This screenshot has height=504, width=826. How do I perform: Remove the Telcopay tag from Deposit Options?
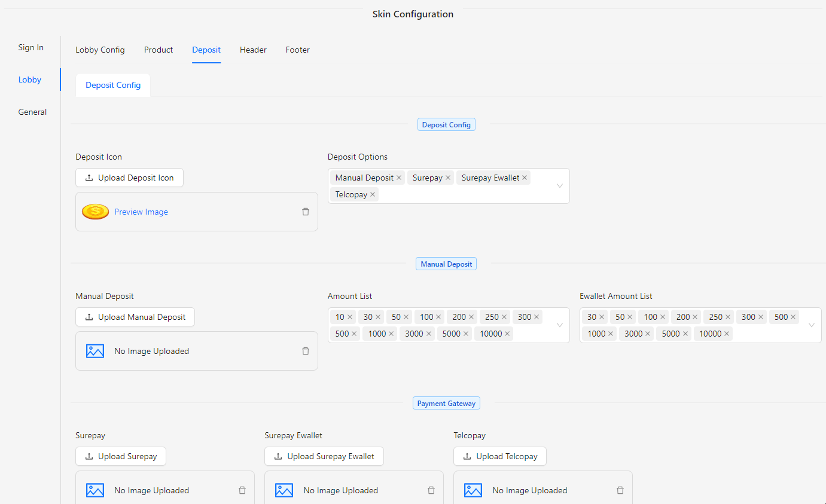tap(373, 194)
